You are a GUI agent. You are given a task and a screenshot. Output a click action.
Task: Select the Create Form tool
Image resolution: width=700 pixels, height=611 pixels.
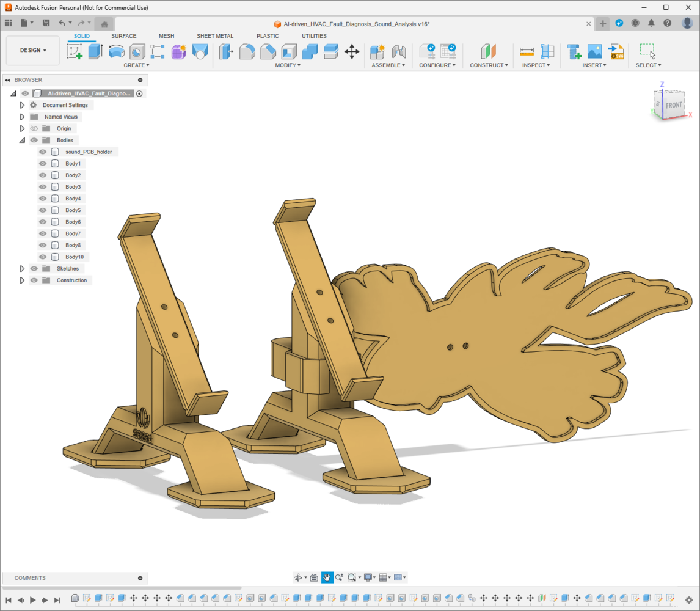tap(178, 52)
